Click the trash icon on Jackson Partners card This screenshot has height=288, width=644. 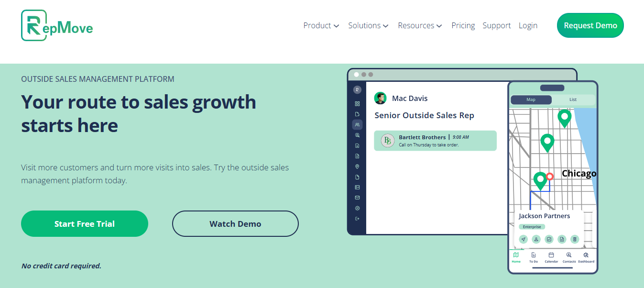575,239
